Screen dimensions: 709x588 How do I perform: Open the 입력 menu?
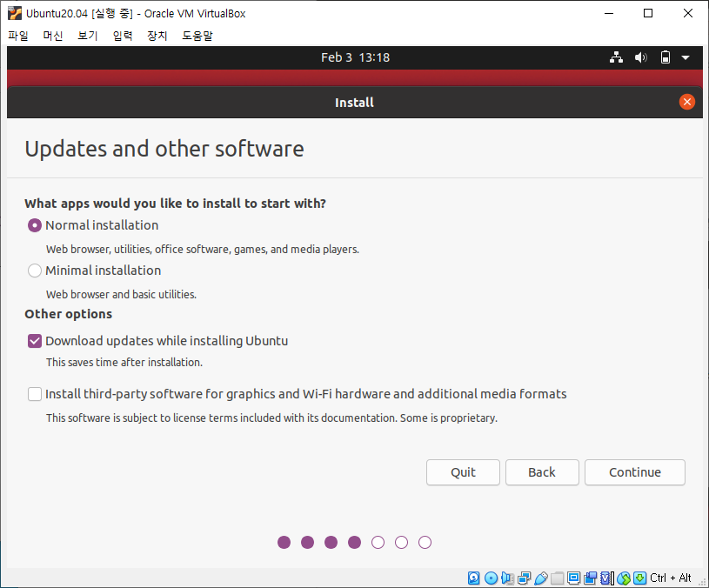click(x=123, y=36)
